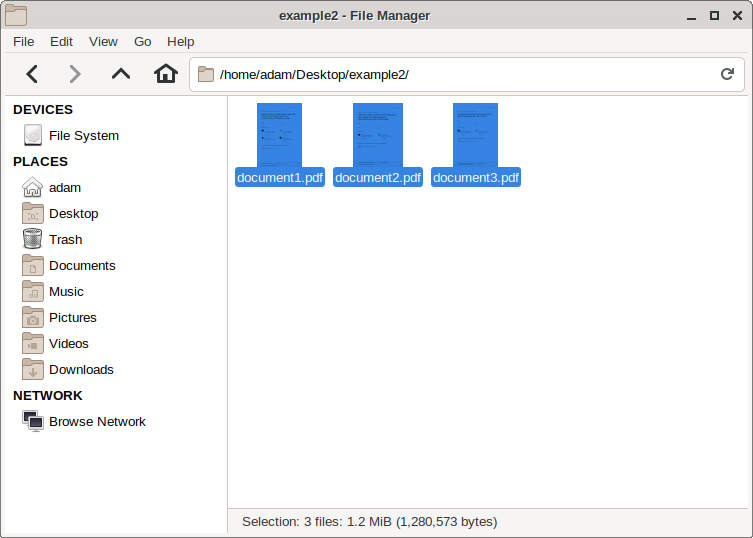Open the File menu
Viewport: 753px width, 538px height.
click(x=23, y=41)
